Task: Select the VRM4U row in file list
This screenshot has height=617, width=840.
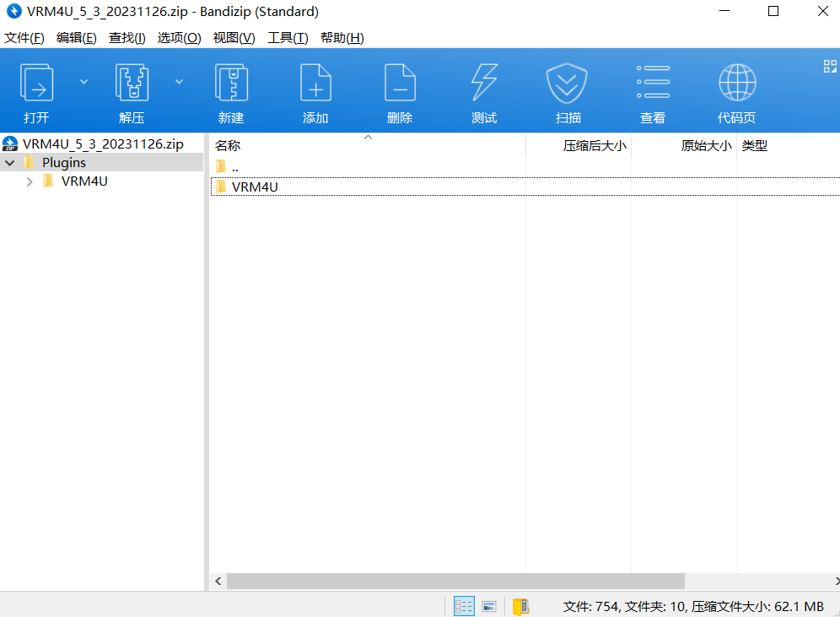Action: pyautogui.click(x=525, y=187)
